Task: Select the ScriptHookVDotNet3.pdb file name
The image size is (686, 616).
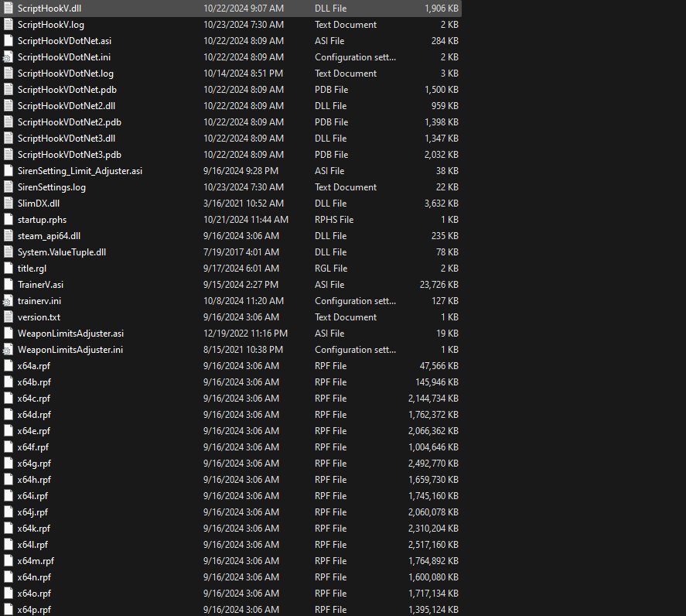Action: point(69,155)
